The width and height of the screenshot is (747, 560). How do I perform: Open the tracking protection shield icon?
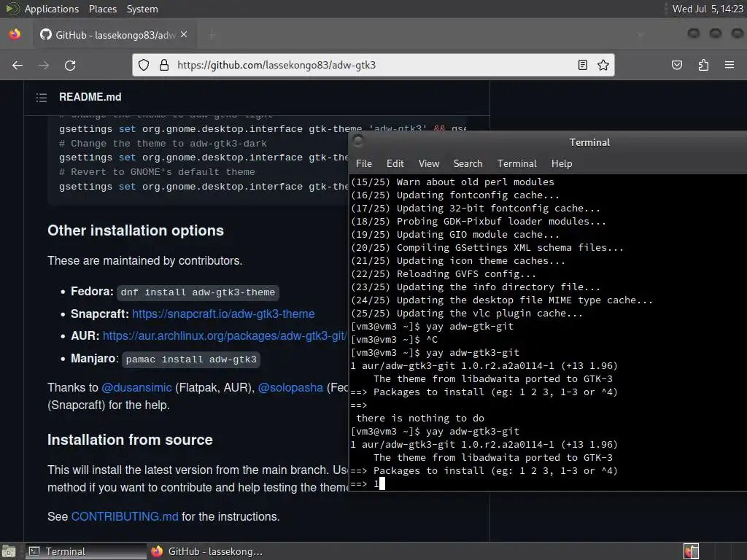(x=144, y=65)
